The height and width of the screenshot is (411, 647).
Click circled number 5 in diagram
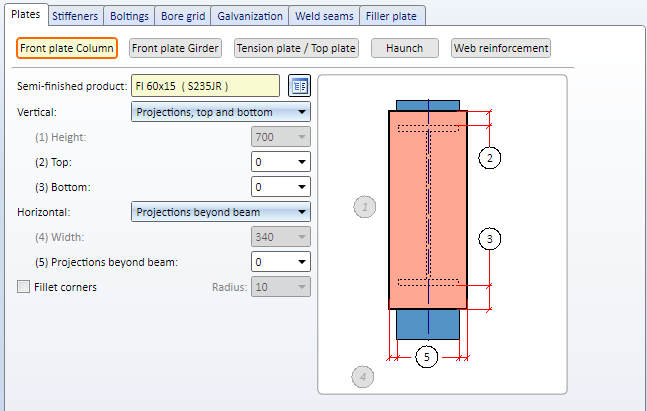click(427, 356)
